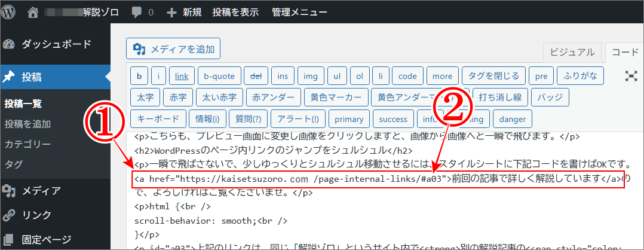Viewport: 644px width, 250px height.
Task: Click the タグを閉じる button
Action: (x=493, y=76)
